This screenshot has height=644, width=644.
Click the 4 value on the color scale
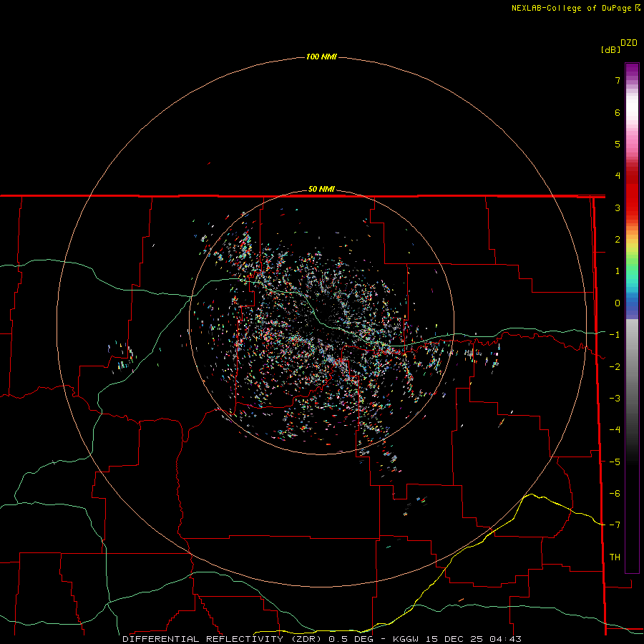(618, 176)
